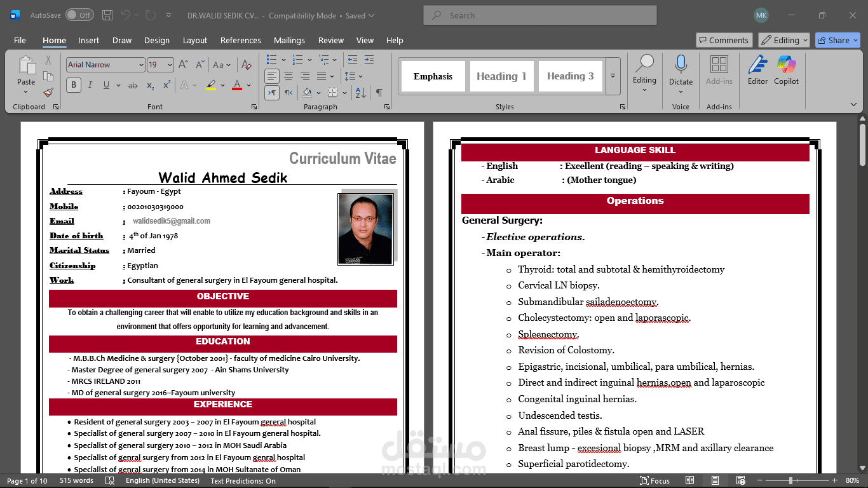Click the Borders icon
The width and height of the screenshot is (868, 488).
point(331,93)
